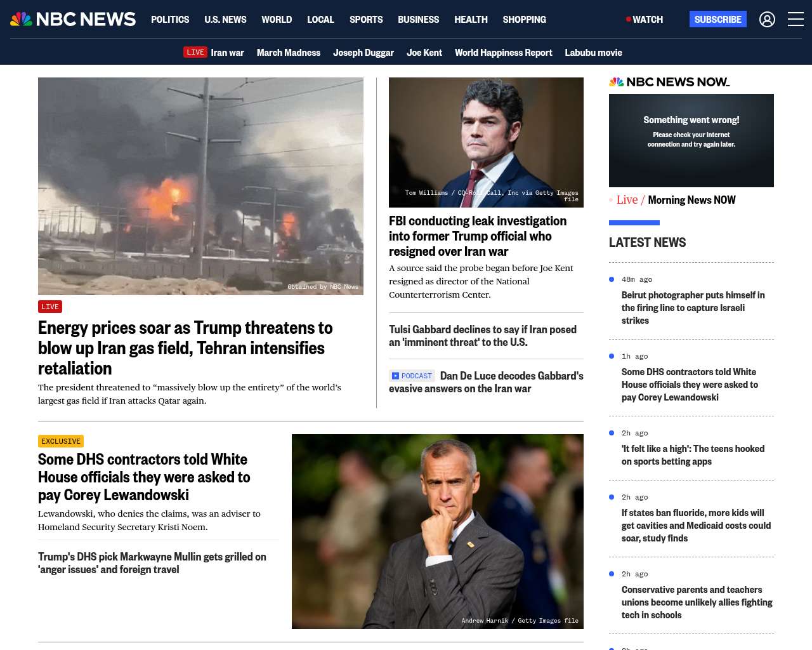The height and width of the screenshot is (650, 812).
Task: Open the Beirut photographer latest news story
Action: [693, 308]
